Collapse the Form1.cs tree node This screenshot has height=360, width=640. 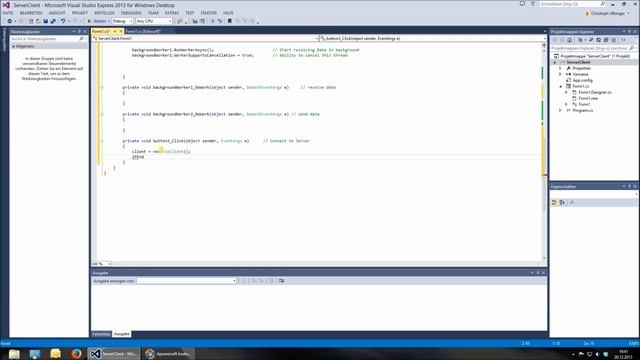pyautogui.click(x=560, y=87)
